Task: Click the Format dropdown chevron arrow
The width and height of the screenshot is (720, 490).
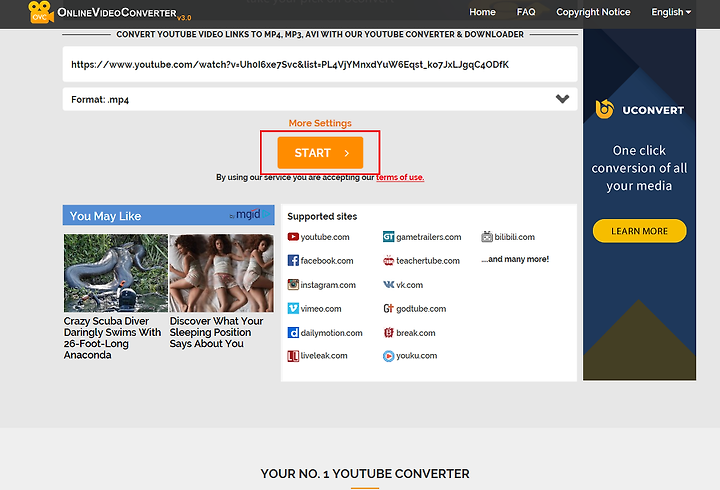Action: click(562, 99)
